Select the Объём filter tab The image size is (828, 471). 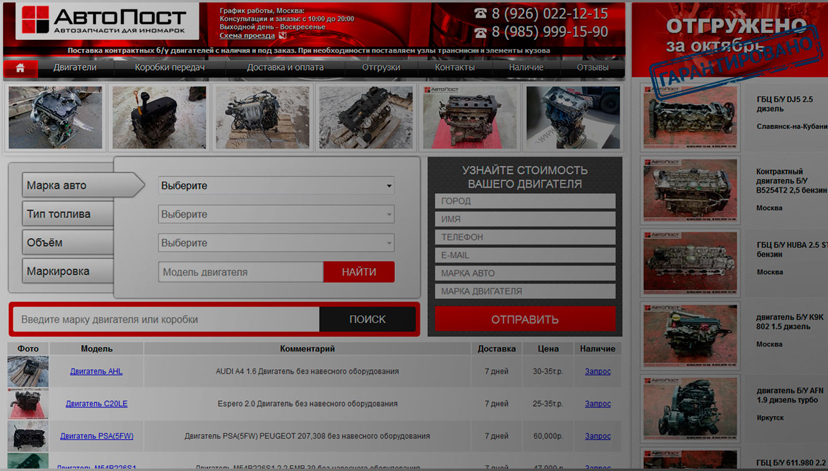[68, 242]
